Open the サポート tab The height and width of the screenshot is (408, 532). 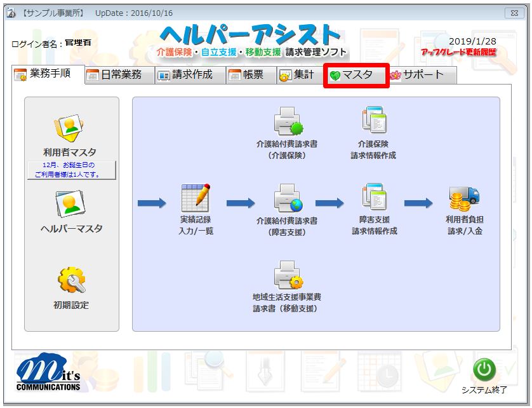click(418, 76)
